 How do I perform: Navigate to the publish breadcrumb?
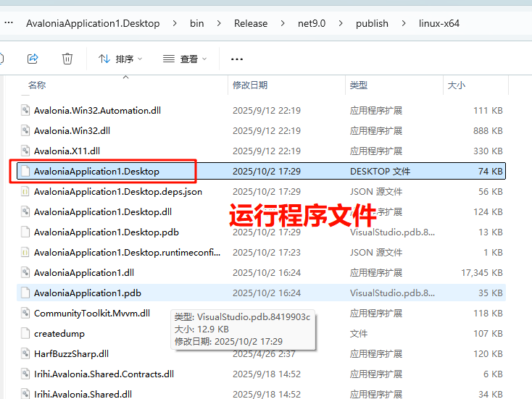pyautogui.click(x=372, y=23)
